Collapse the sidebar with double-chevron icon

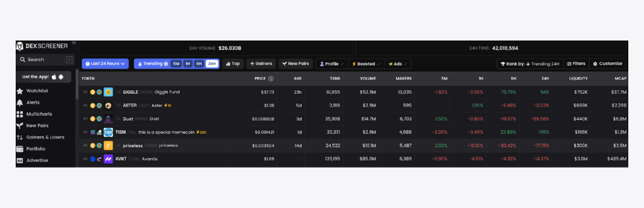(x=74, y=43)
